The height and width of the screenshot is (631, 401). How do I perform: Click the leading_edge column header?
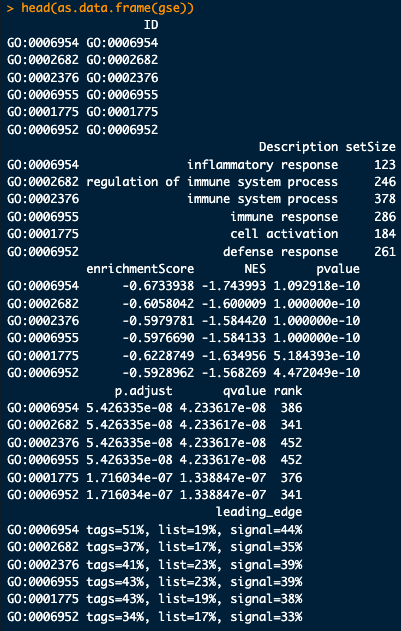(259, 513)
